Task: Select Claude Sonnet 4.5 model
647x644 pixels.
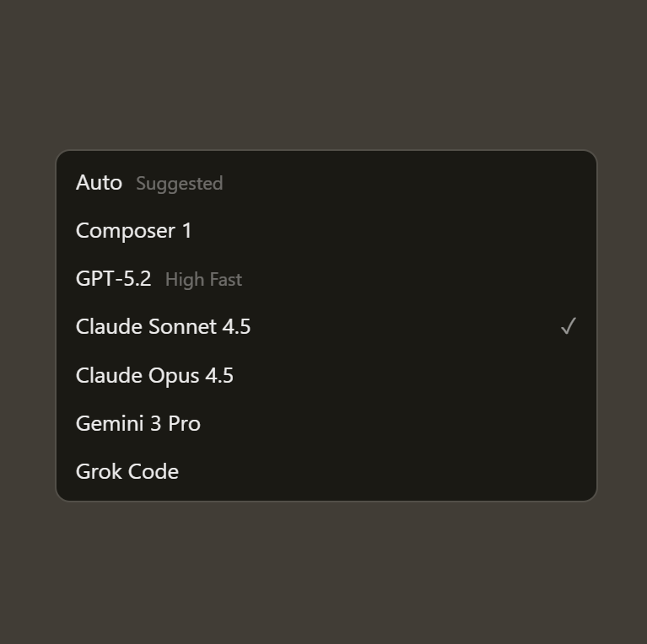Action: 163,327
